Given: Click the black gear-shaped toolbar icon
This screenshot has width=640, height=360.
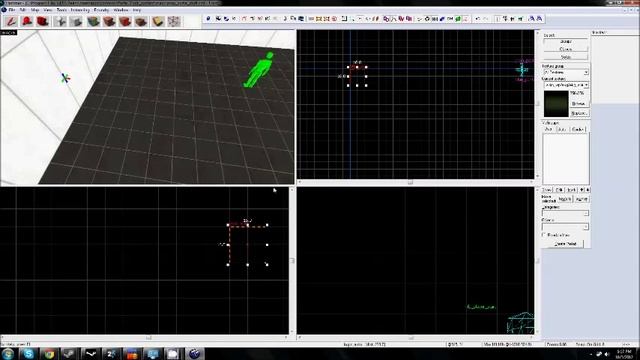Looking at the screenshot, I should pyautogui.click(x=427, y=19).
